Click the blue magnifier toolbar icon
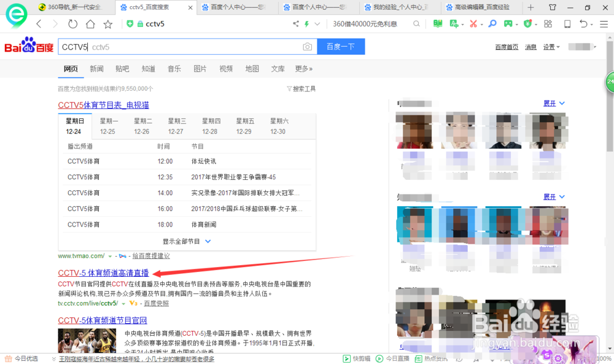 point(492,24)
